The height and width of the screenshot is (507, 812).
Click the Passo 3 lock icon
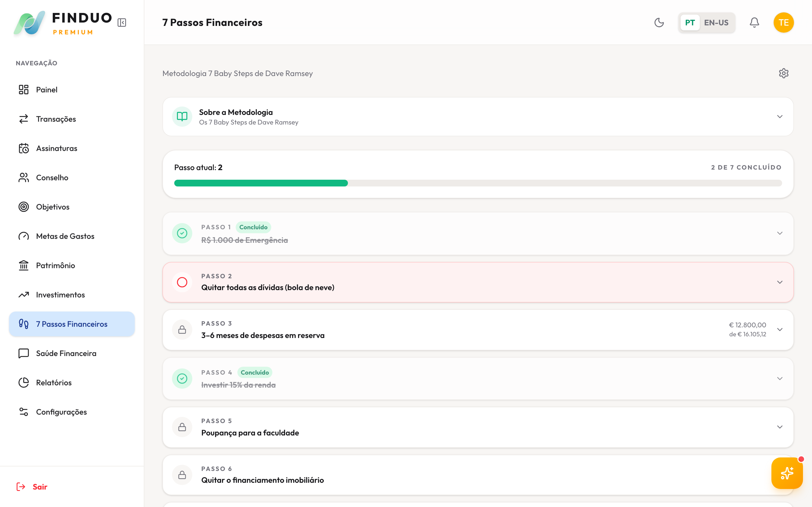[182, 330]
